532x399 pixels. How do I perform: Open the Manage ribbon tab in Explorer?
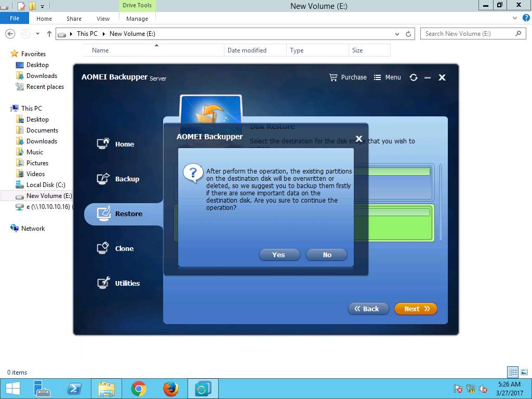pos(137,19)
